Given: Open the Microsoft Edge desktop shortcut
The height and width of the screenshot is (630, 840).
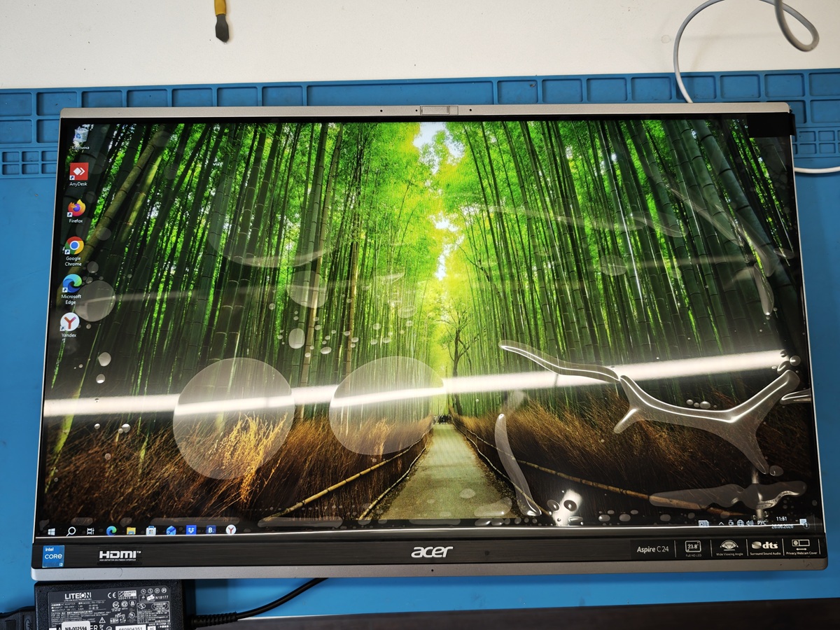Looking at the screenshot, I should pos(71,288).
